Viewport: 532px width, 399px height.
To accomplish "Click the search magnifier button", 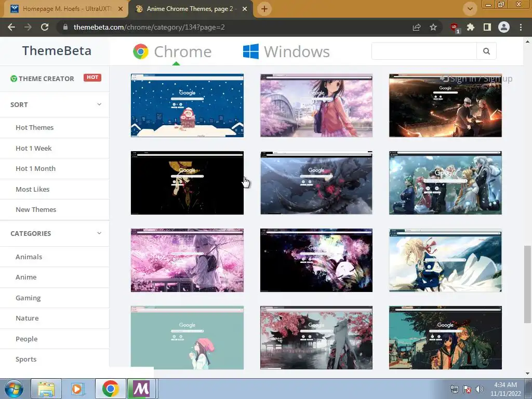I will pyautogui.click(x=486, y=51).
